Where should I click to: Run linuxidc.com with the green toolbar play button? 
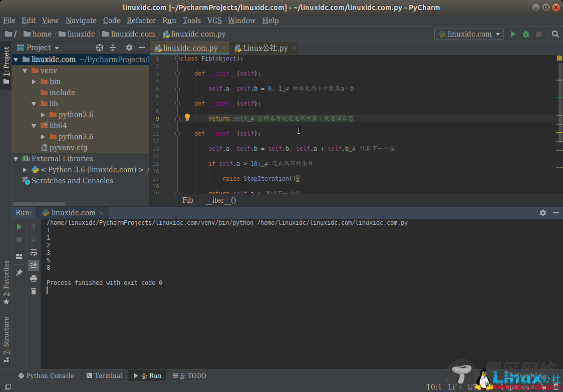click(513, 34)
